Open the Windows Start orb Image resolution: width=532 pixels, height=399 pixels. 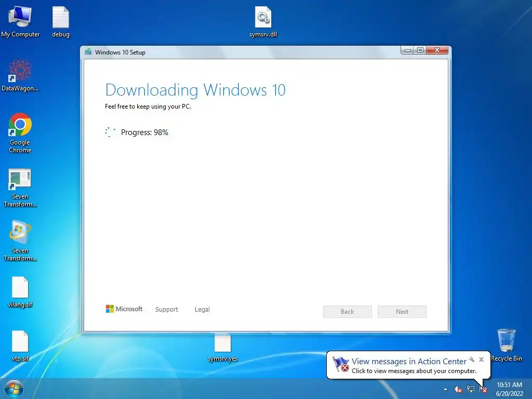point(14,389)
